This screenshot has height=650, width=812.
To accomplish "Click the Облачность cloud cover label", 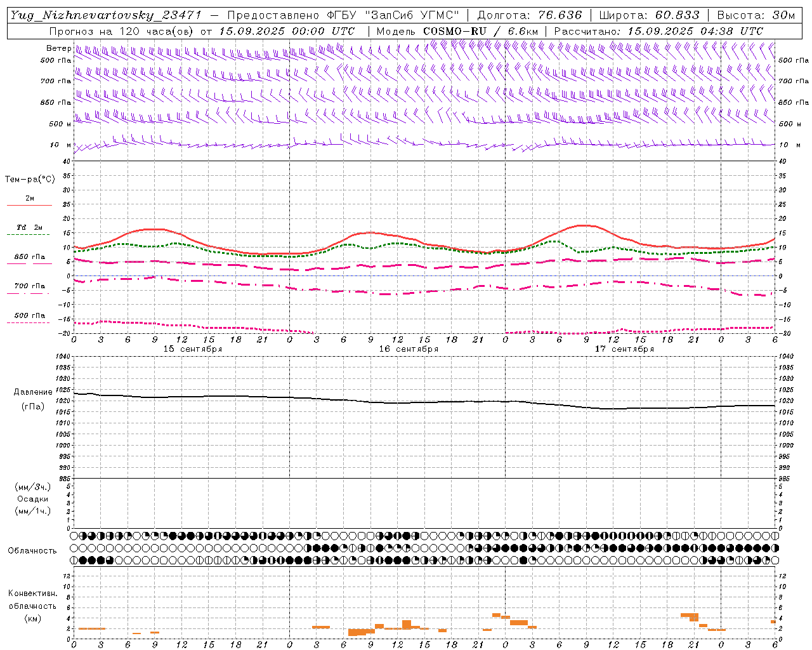I will pos(32,550).
